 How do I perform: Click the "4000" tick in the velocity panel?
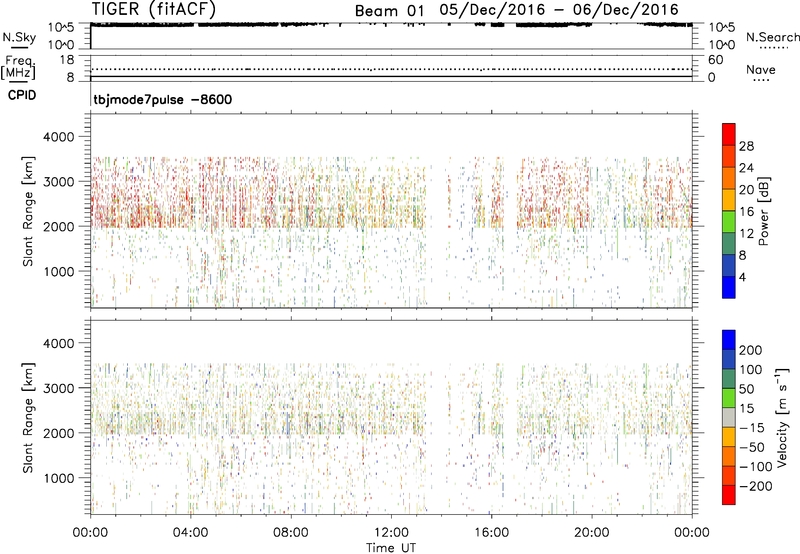(x=59, y=343)
